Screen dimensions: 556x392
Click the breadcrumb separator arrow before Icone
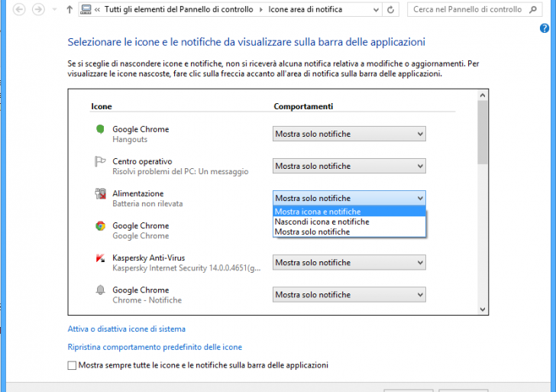261,10
